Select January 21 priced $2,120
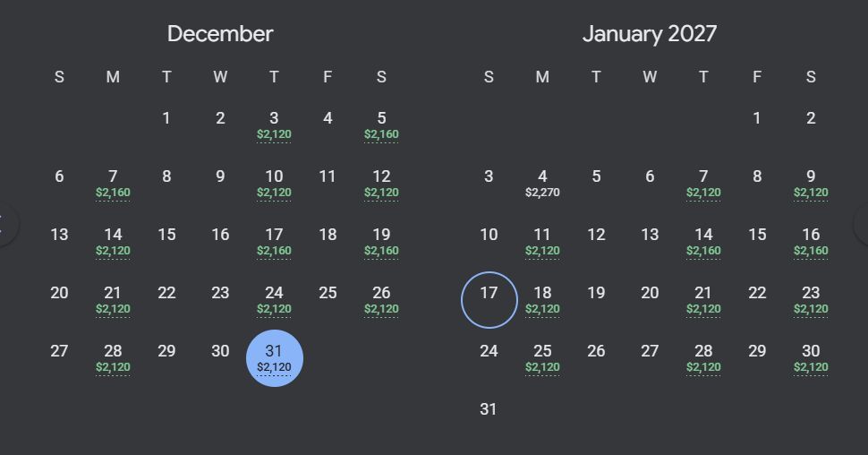Screen dimensions: 868x455 (x=703, y=300)
